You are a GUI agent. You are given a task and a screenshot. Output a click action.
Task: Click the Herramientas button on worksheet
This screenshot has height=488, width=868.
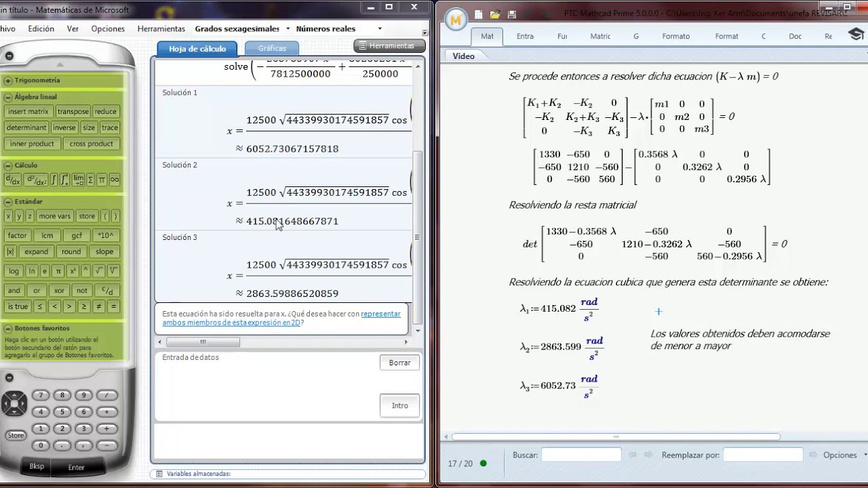tap(389, 45)
